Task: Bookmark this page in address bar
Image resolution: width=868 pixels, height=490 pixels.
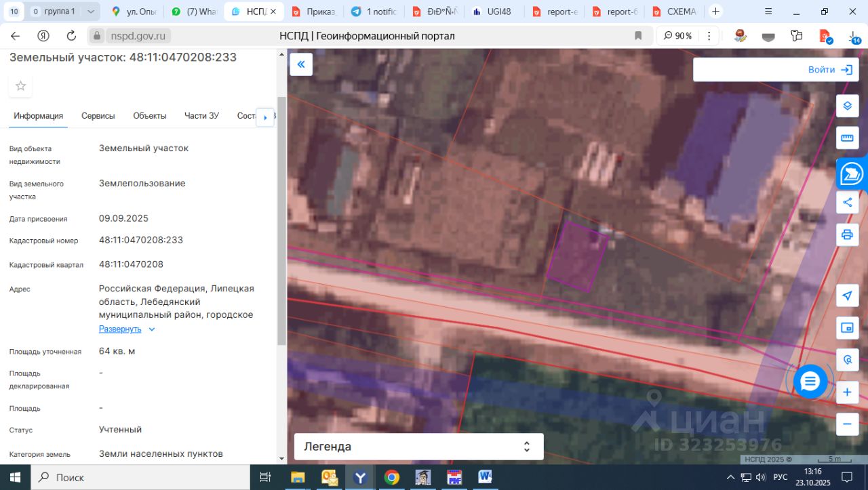Action: 638,36
